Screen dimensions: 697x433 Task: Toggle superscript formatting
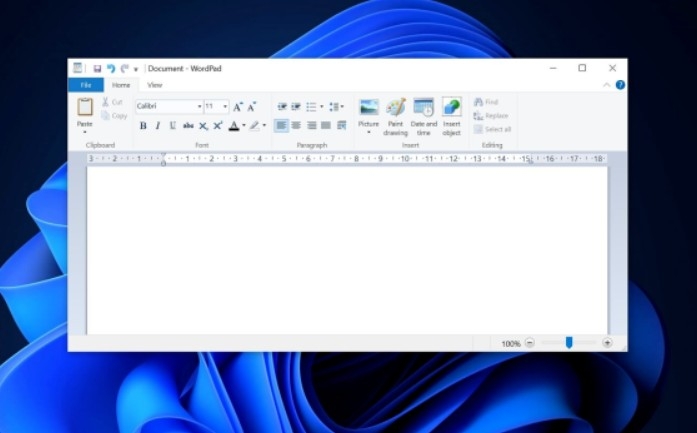pos(218,126)
